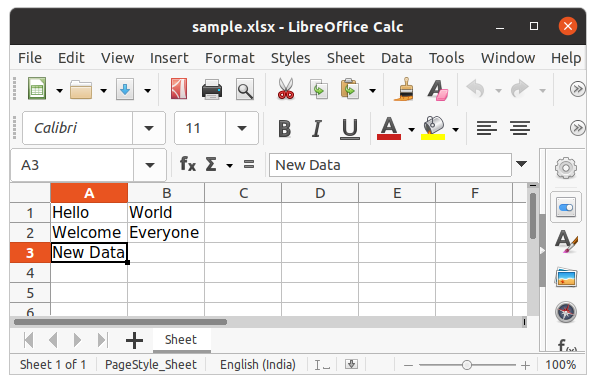Open the Format menu
Image resolution: width=596 pixels, height=384 pixels.
[230, 58]
